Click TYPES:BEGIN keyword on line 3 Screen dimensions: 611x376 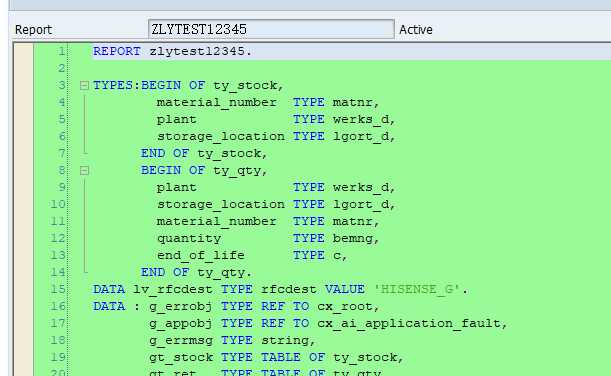(137, 85)
